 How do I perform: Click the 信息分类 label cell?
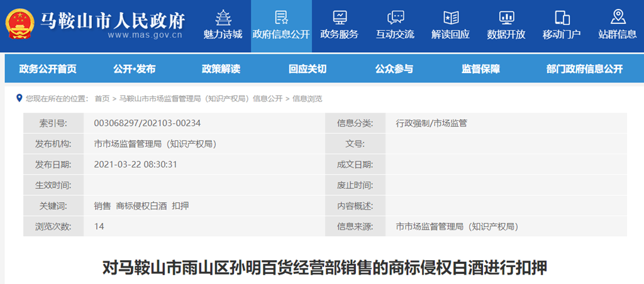pyautogui.click(x=355, y=123)
